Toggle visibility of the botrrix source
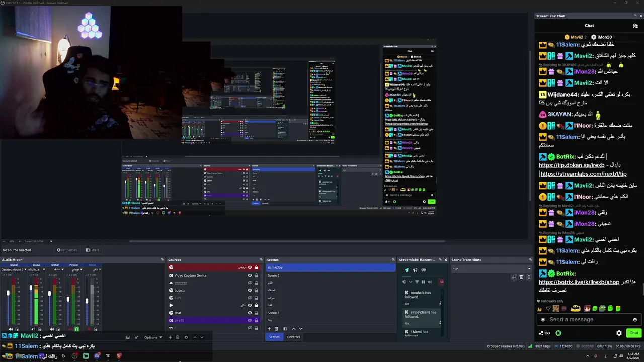Image resolution: width=644 pixels, height=362 pixels. [x=250, y=290]
